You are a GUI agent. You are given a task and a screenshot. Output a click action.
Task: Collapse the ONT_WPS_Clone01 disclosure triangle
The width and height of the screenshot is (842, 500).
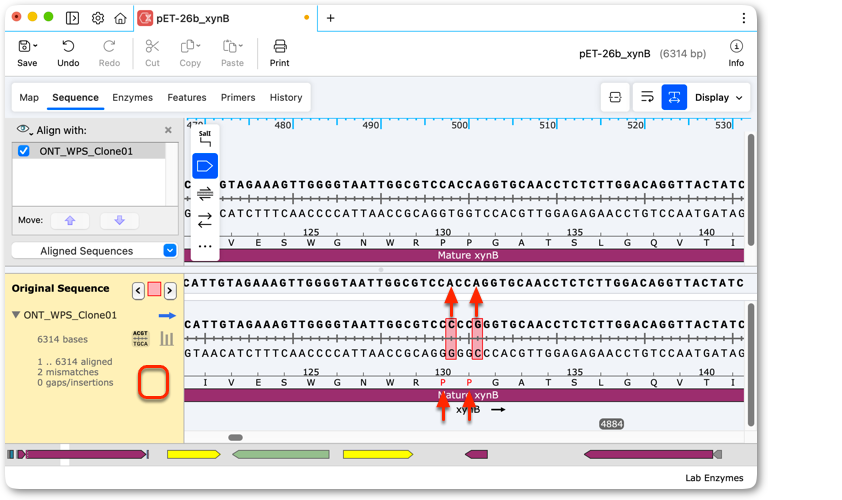(16, 315)
